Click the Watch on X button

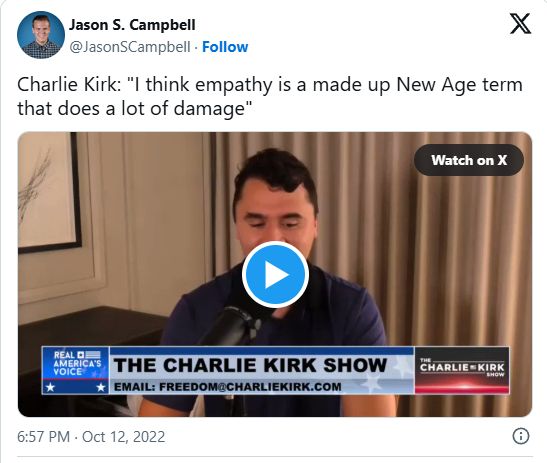pos(469,160)
